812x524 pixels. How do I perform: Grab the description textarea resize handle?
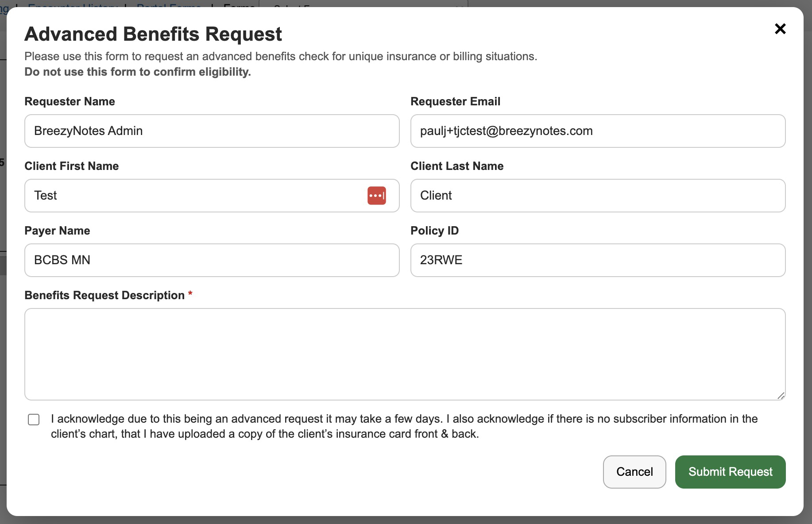coord(781,396)
